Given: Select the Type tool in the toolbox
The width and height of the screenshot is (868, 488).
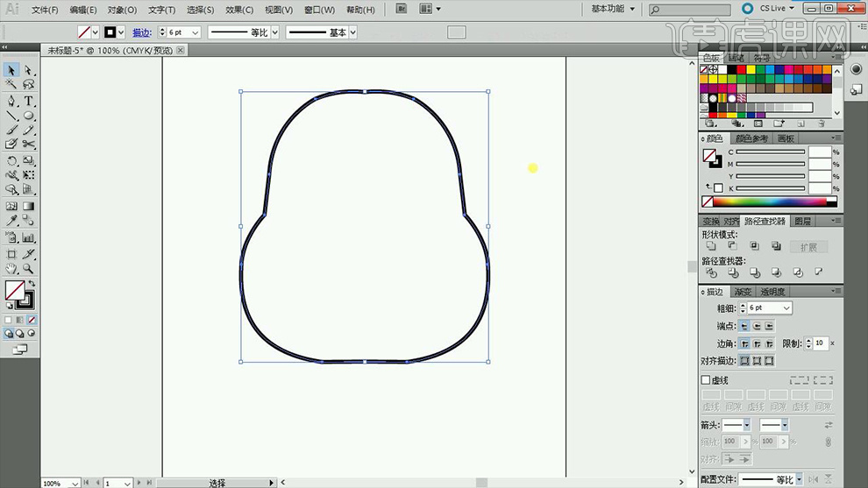Looking at the screenshot, I should tap(29, 101).
